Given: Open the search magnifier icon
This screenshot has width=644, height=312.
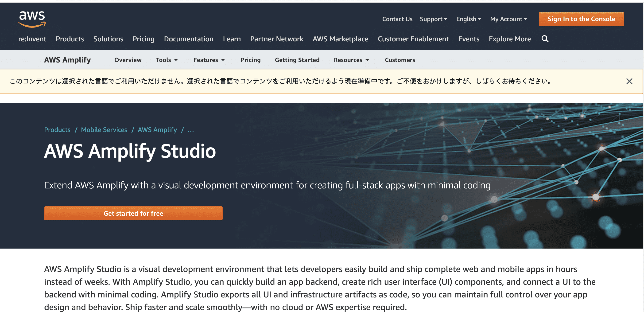Looking at the screenshot, I should pos(545,39).
